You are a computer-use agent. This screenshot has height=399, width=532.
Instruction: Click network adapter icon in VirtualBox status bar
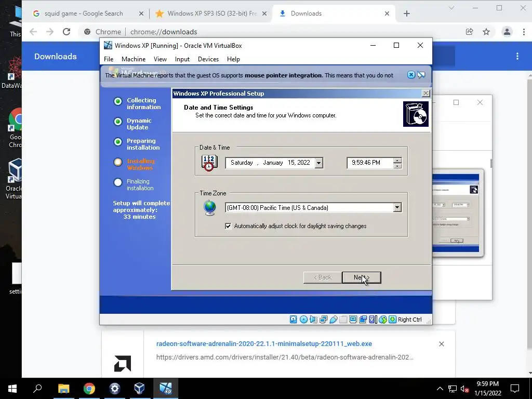pyautogui.click(x=323, y=320)
